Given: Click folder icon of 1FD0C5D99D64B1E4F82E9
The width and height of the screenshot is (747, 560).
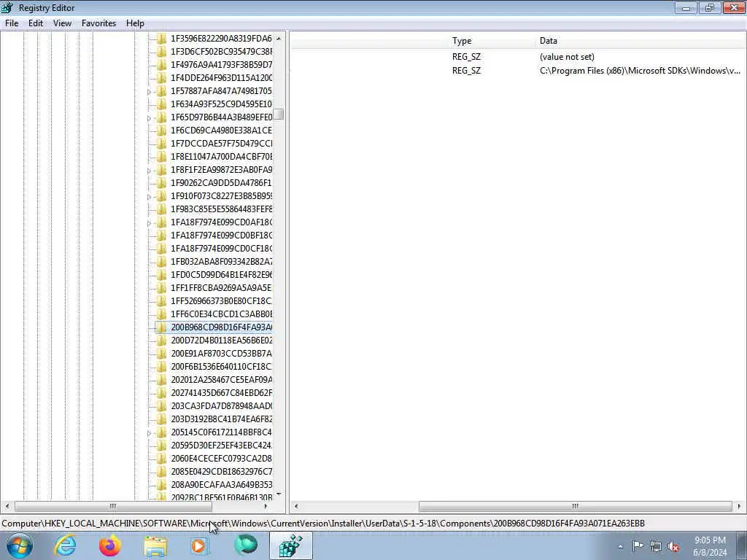Looking at the screenshot, I should click(161, 275).
